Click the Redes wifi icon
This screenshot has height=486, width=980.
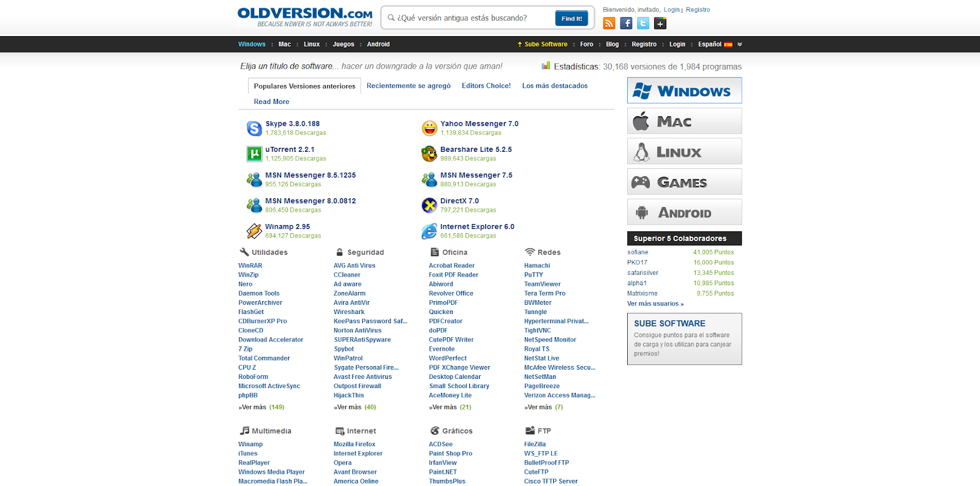[x=530, y=252]
